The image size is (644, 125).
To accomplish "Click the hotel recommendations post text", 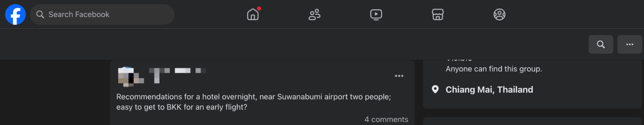I will point(254,102).
